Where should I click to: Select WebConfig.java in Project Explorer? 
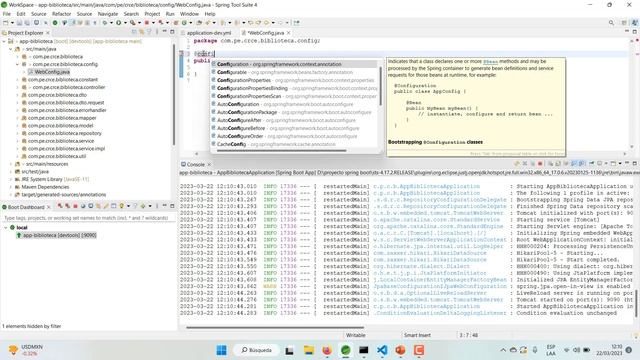[52, 72]
